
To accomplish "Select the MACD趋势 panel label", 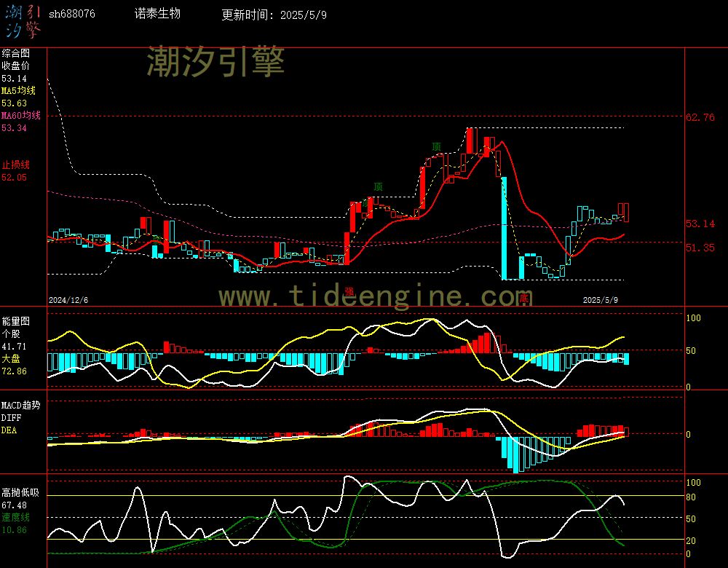I will pos(21,405).
